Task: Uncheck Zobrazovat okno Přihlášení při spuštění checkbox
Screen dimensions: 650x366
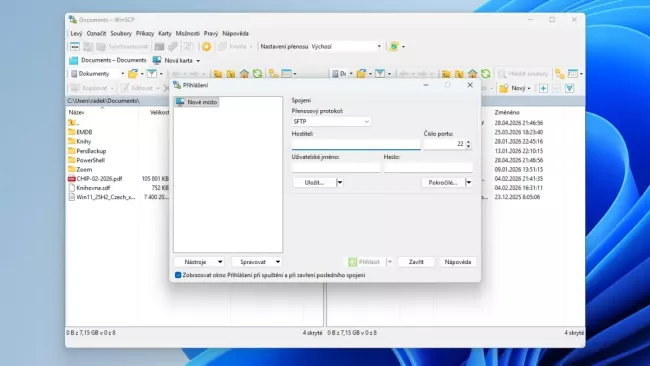Action: tap(178, 275)
